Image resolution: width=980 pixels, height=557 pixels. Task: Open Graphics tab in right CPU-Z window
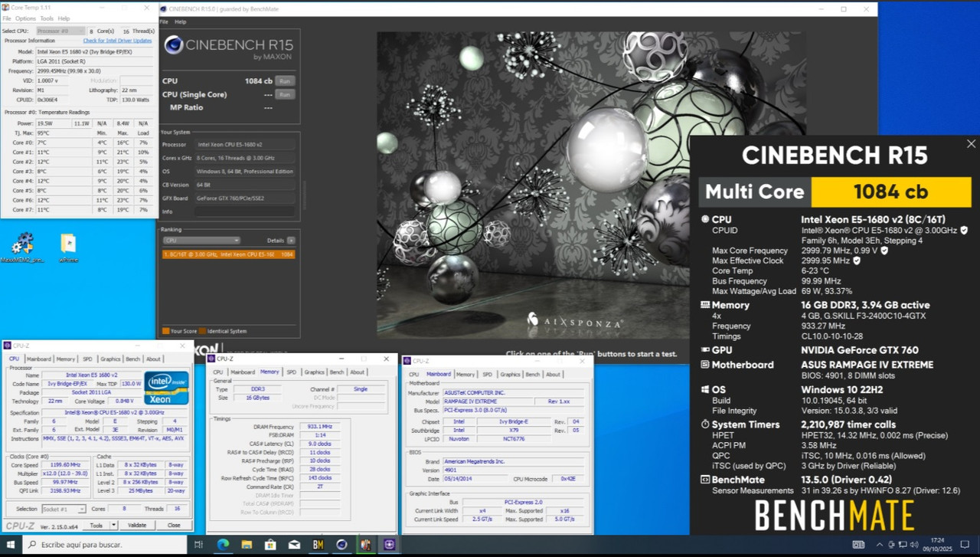(510, 374)
